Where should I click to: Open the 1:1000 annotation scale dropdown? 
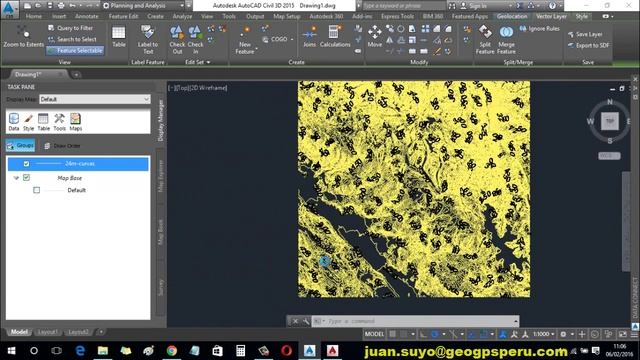coord(544,334)
